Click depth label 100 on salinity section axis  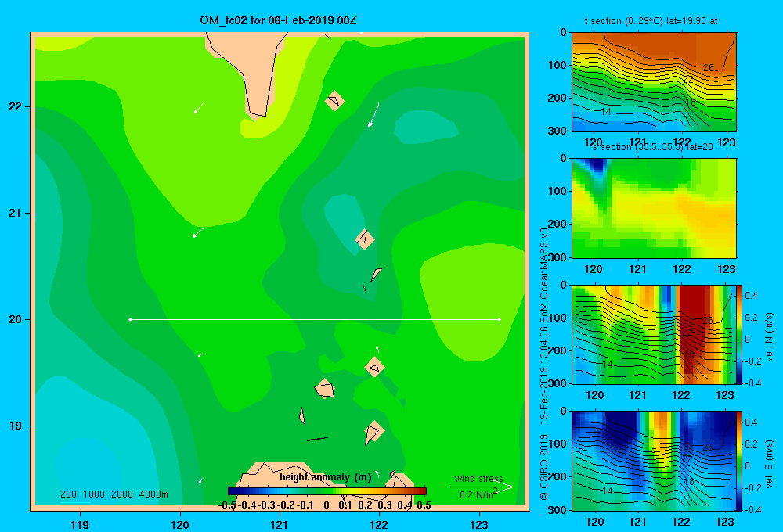[x=557, y=191]
